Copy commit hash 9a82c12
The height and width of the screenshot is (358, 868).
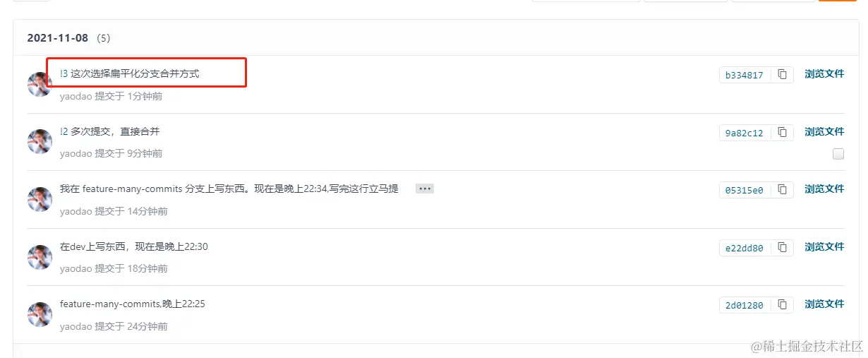pyautogui.click(x=782, y=132)
